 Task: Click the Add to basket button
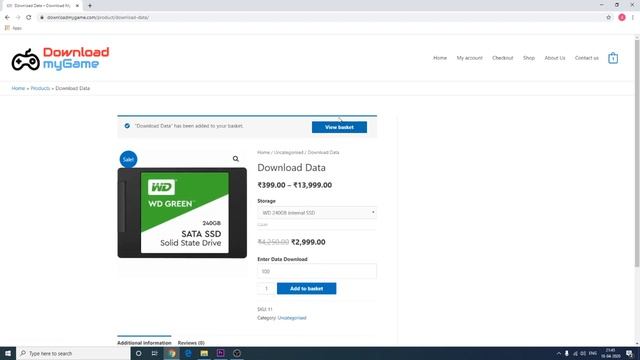coord(307,289)
